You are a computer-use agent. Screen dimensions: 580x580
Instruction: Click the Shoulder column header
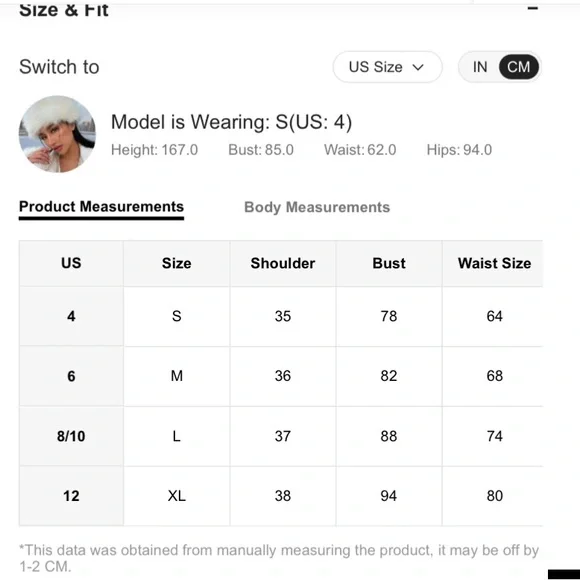[x=283, y=263]
